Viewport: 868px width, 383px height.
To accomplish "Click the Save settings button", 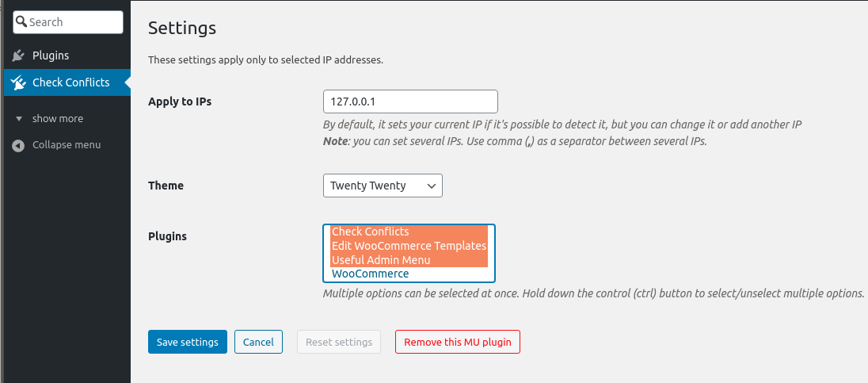I will [x=188, y=342].
